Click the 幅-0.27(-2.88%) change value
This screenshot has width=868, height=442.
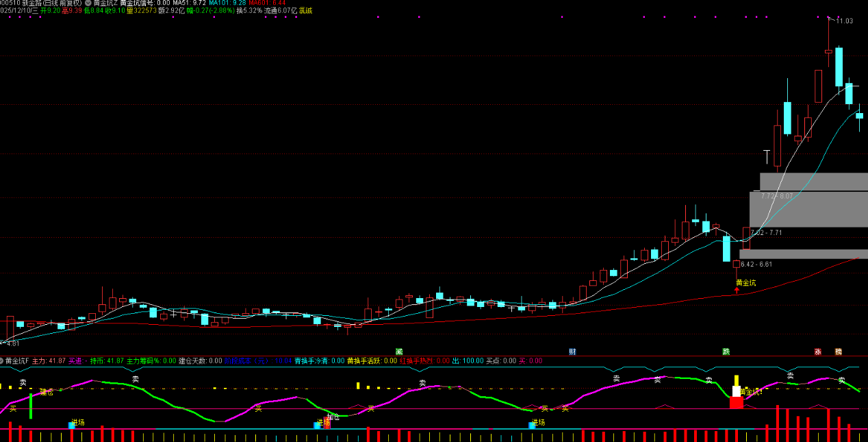[209, 10]
